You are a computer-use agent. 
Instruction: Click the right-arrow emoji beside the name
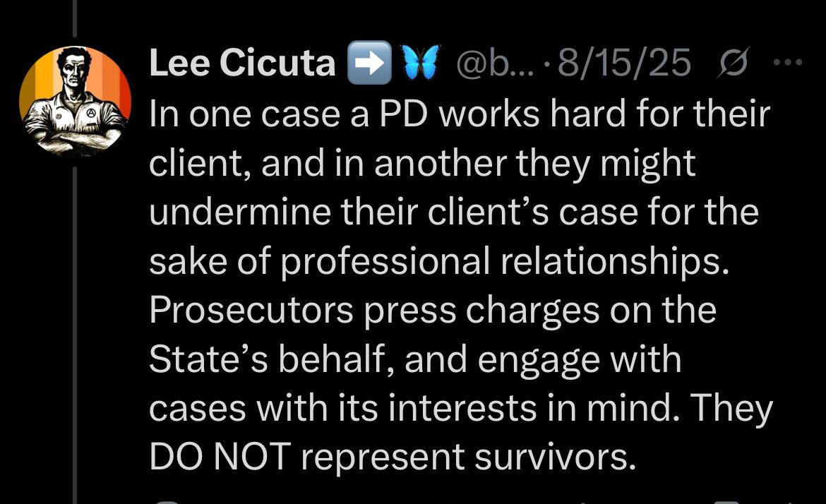[x=369, y=63]
